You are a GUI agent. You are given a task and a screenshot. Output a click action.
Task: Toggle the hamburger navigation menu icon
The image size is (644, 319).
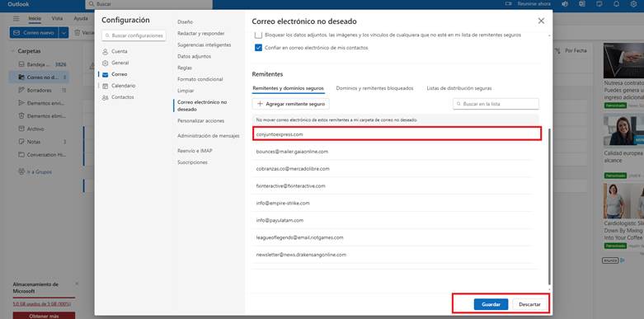(16, 18)
